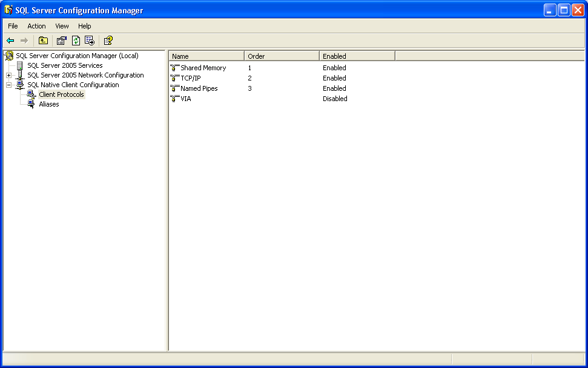Click the Help toolbar icon
This screenshot has height=368, width=588.
108,41
